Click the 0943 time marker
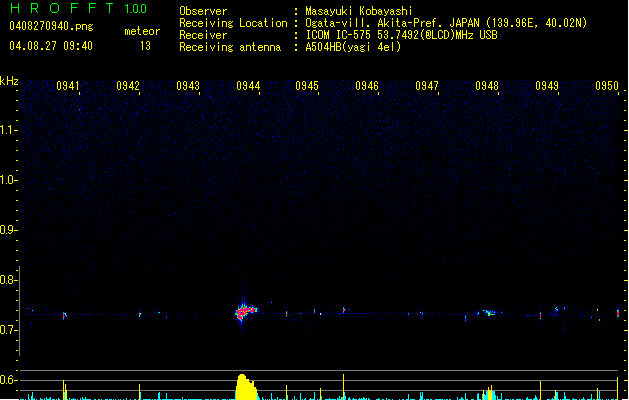 coord(188,86)
